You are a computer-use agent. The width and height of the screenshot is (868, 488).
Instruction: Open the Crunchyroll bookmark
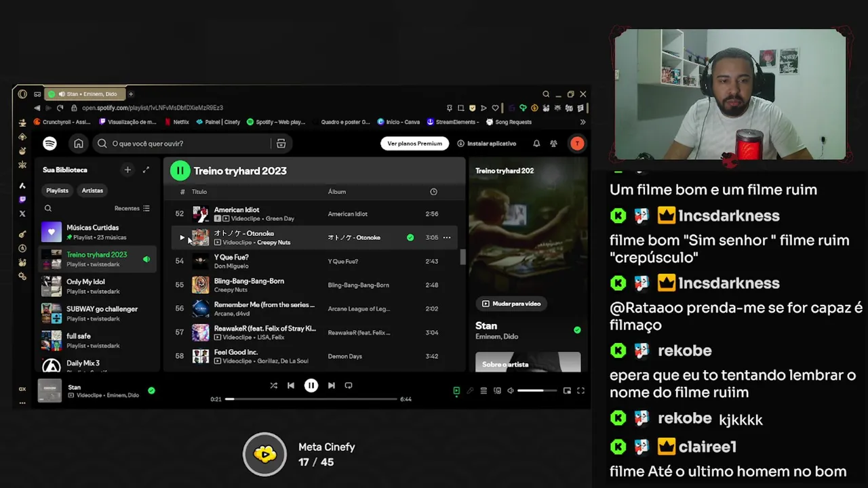(x=62, y=122)
